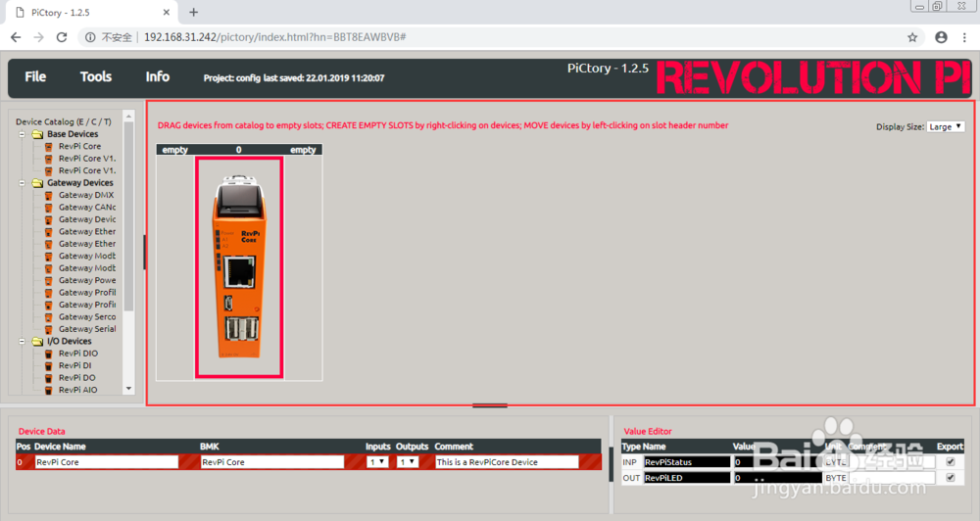This screenshot has width=980, height=521.
Task: Click the RevPi DI module icon
Action: [x=49, y=366]
